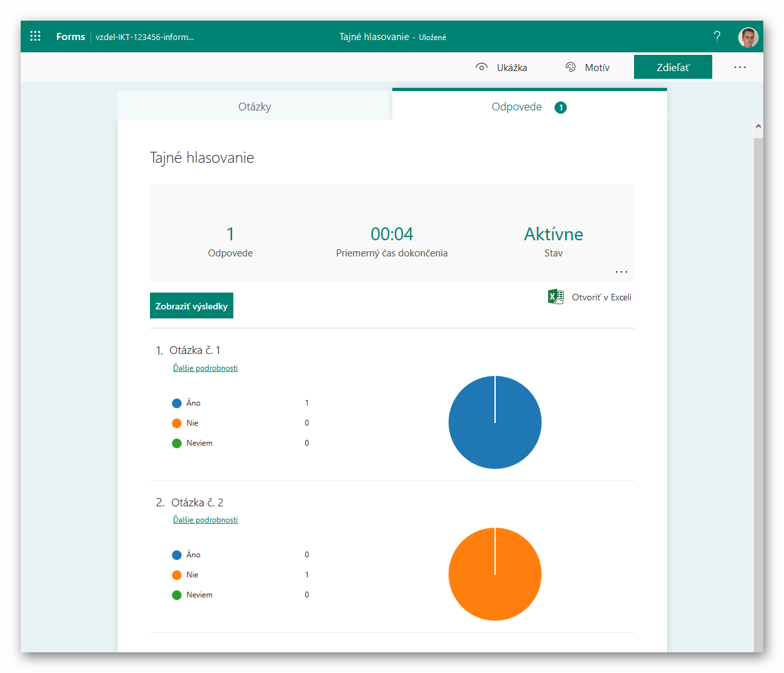Click the Otvoriť v Exceli link text
The height and width of the screenshot is (673, 784).
point(601,297)
